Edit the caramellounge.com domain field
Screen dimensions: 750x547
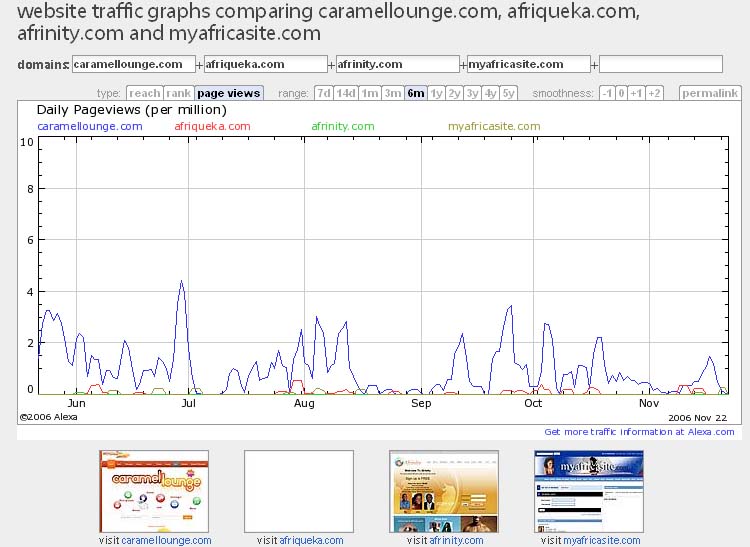(133, 65)
